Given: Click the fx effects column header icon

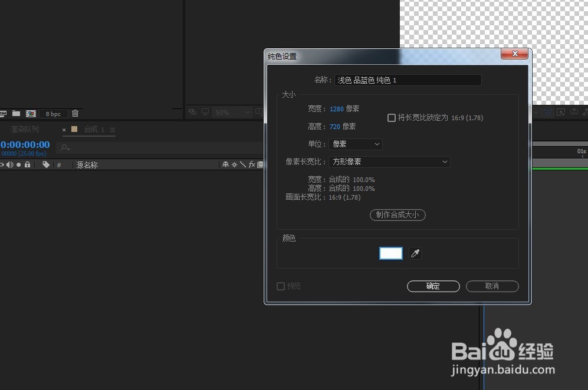Looking at the screenshot, I should pos(252,164).
